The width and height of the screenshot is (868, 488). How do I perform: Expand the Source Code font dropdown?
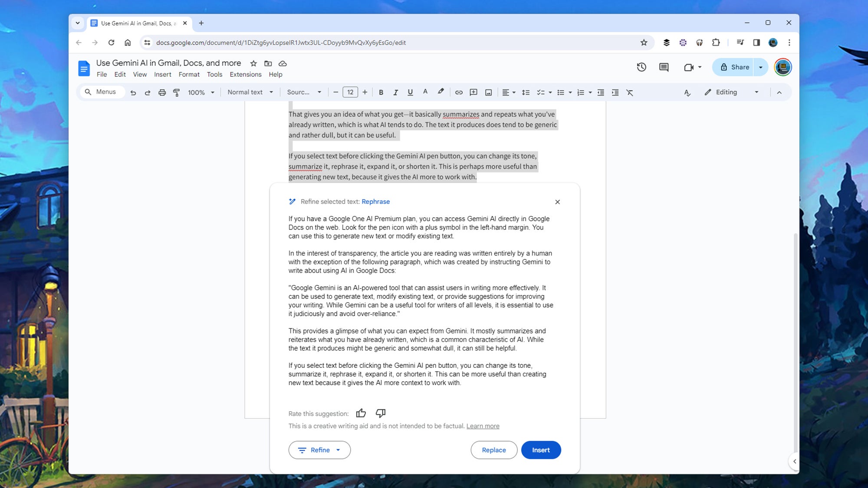point(319,92)
